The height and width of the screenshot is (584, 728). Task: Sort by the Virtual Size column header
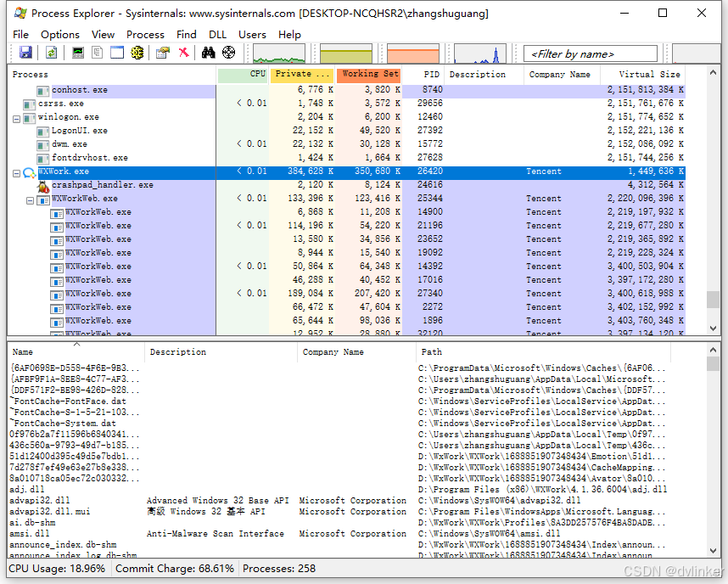[x=642, y=75]
